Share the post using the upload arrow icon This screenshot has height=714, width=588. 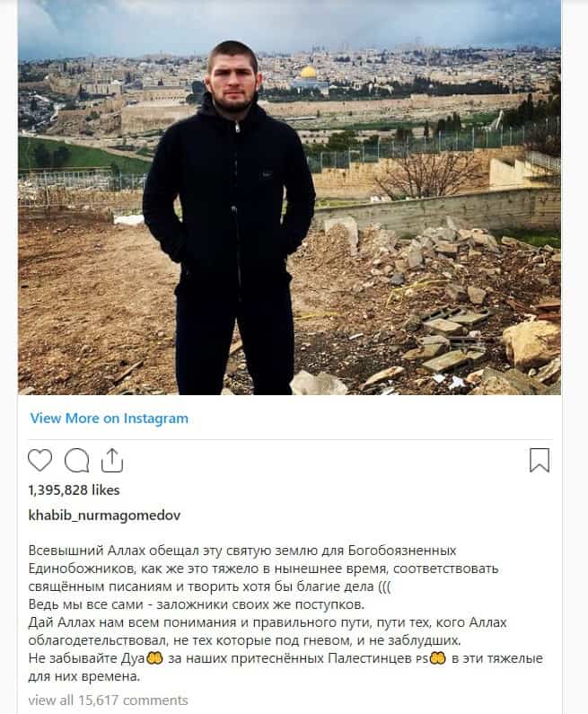pos(112,461)
